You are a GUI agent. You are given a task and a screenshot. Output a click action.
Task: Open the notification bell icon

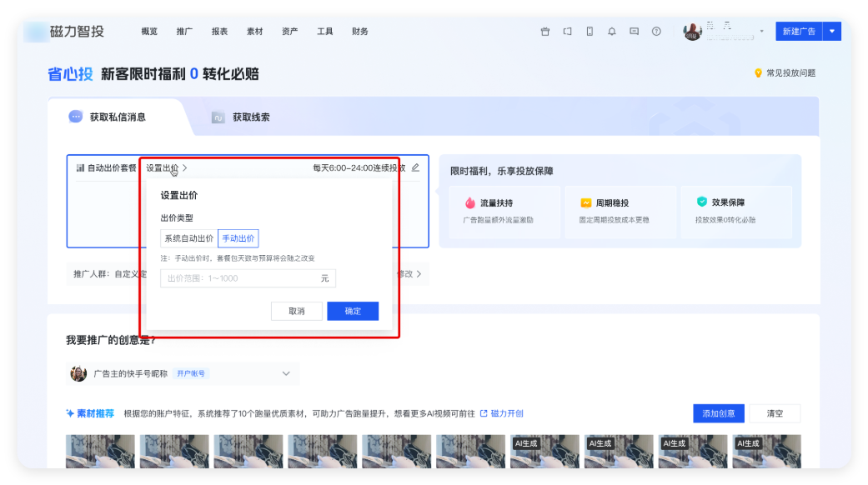click(x=611, y=31)
